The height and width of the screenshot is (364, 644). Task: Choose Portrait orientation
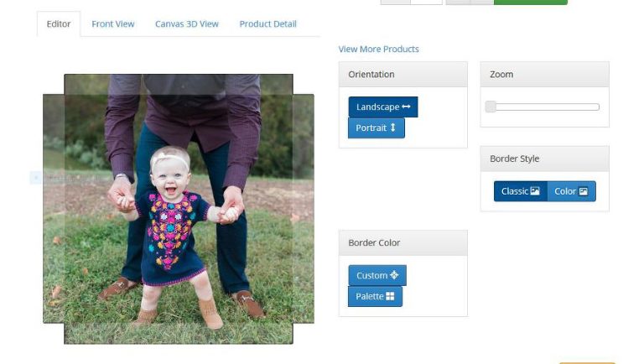(x=377, y=127)
